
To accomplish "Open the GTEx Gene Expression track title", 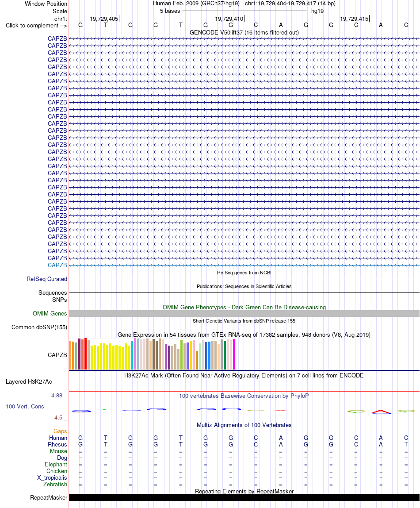I will click(x=244, y=335).
